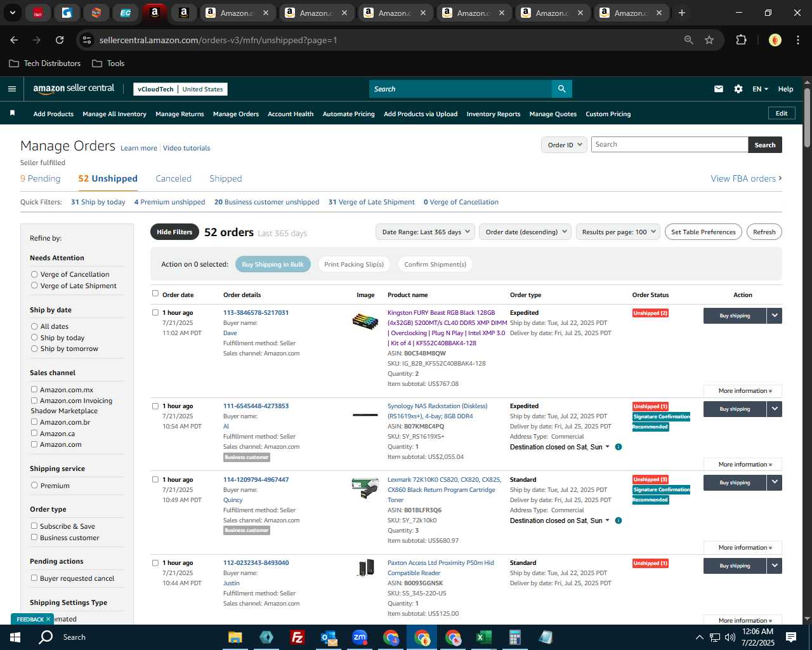Click the Windows Start button

point(15,637)
